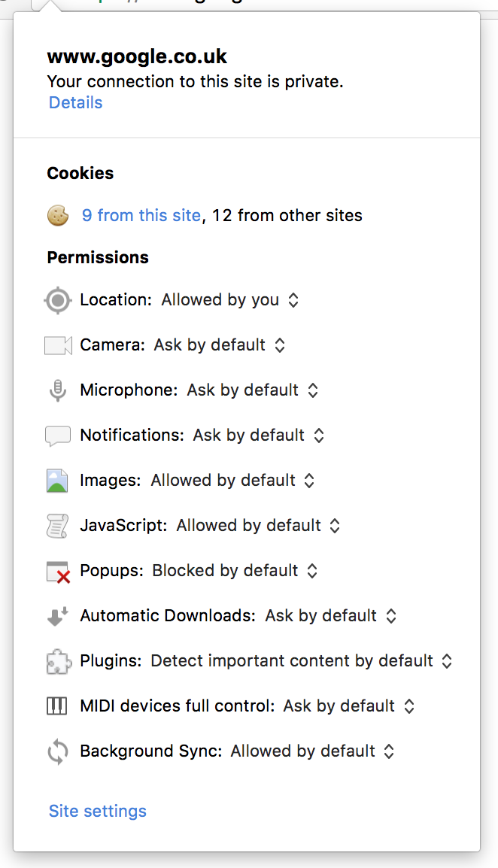Screen dimensions: 498x868
Task: Click the Popups blocked window icon
Action: pos(58,572)
